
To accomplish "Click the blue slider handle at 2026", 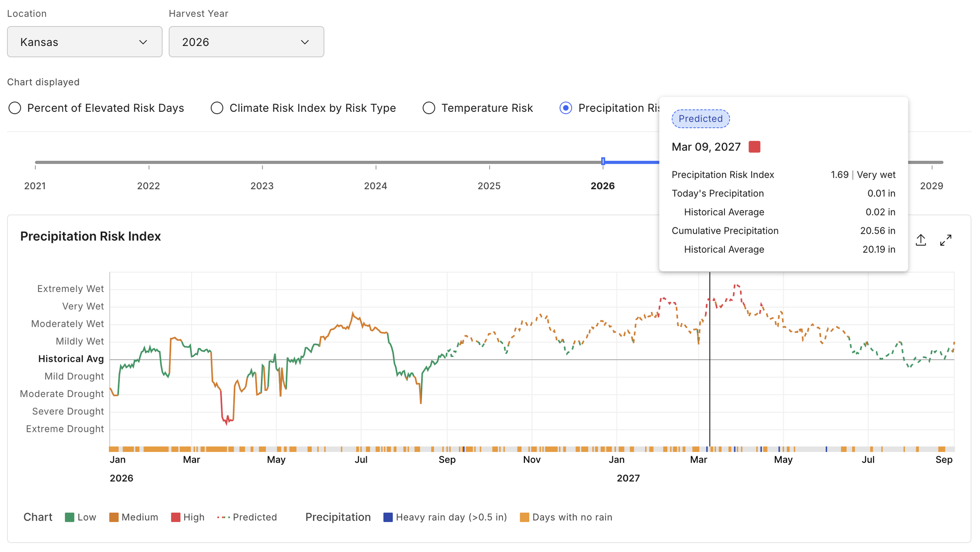I will [x=603, y=161].
